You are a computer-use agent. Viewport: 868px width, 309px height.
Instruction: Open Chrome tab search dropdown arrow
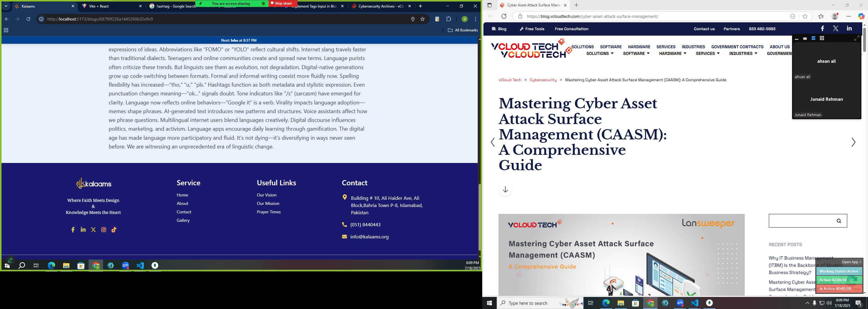click(6, 6)
